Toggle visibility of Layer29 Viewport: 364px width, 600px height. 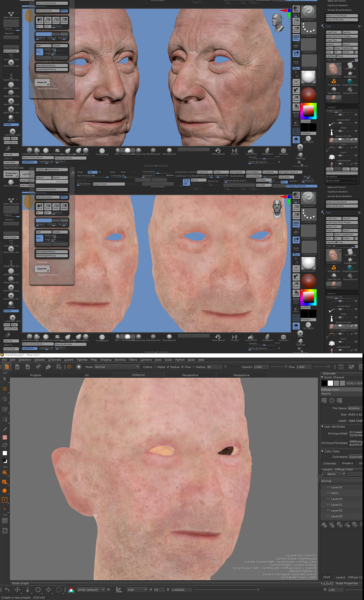tap(328, 516)
